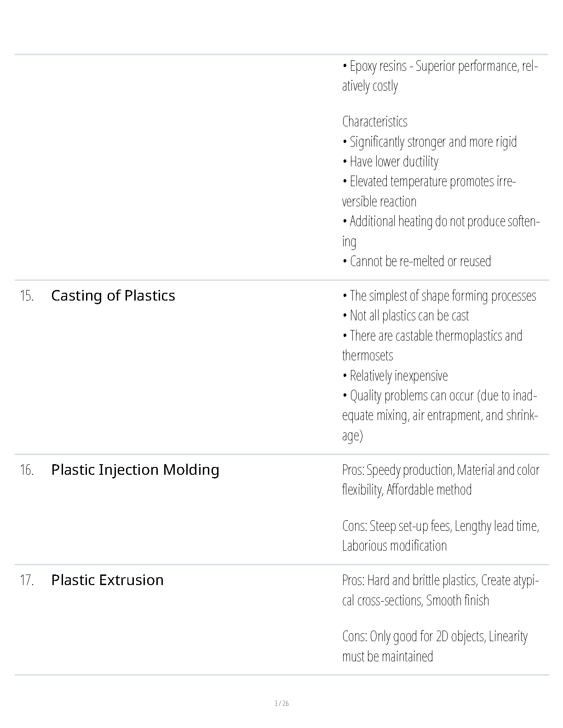
Task: Click the row number 15
Action: (x=27, y=296)
